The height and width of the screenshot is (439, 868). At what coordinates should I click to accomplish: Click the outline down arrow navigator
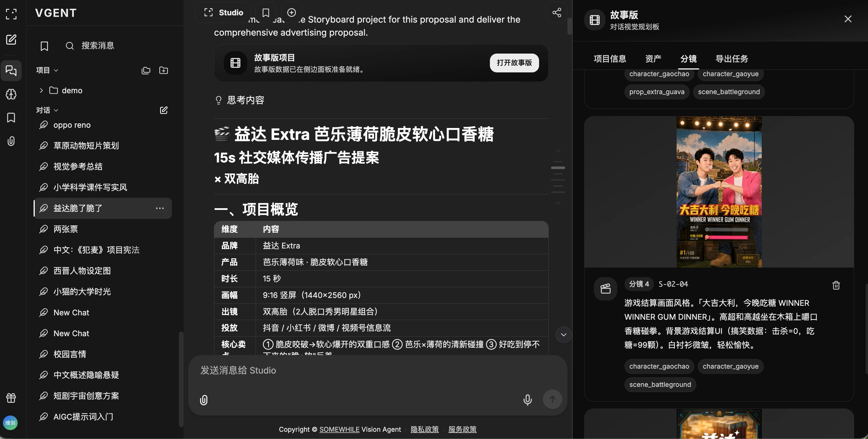click(x=558, y=203)
